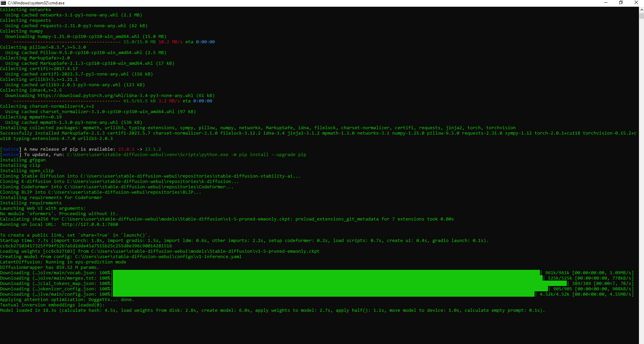Click "Downloading numpy-1.25.0-cp310-cp310-win_amd64.whl" line
Image resolution: width=644 pixels, height=344 pixels.
(86, 37)
